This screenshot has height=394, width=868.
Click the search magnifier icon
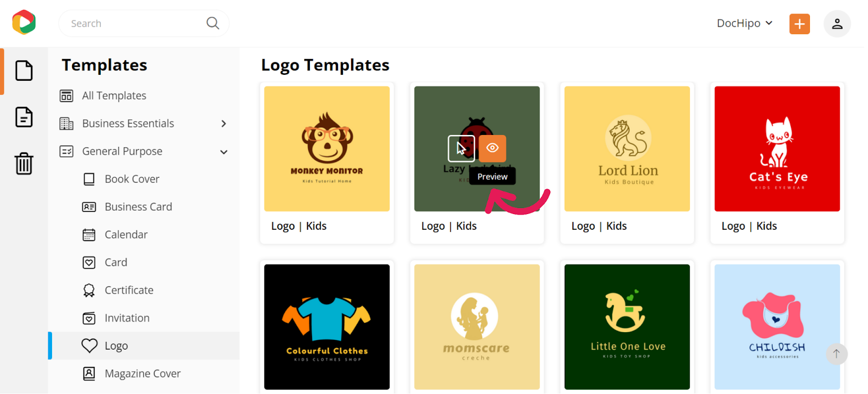point(213,23)
